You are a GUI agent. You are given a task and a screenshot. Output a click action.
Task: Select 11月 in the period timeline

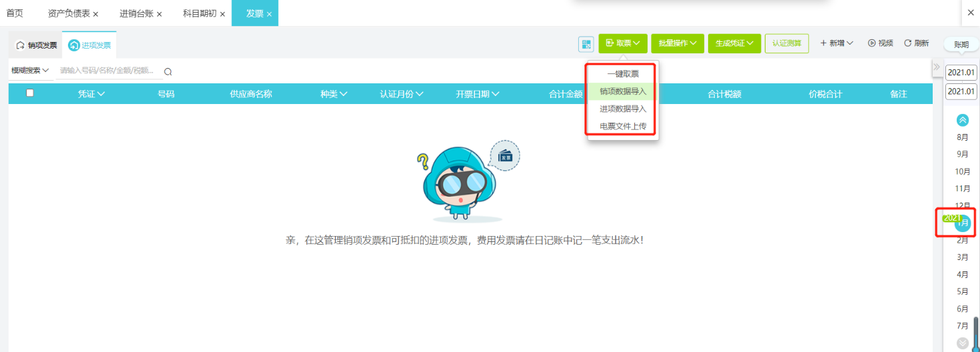tap(963, 189)
